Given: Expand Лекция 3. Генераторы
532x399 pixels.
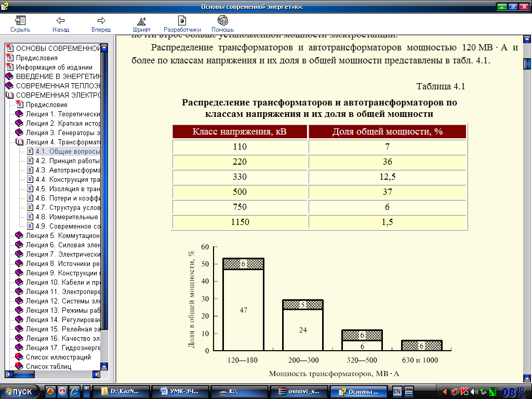Looking at the screenshot, I should tap(19, 132).
